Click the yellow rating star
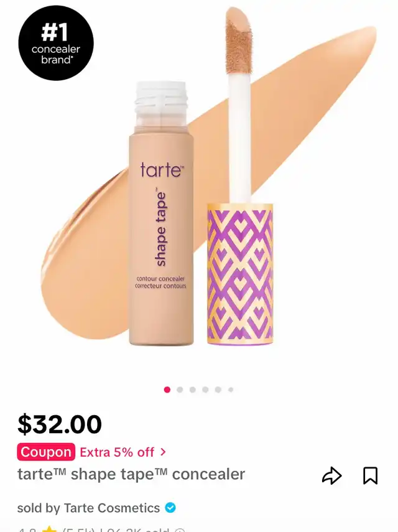This screenshot has width=398, height=532. (50, 530)
